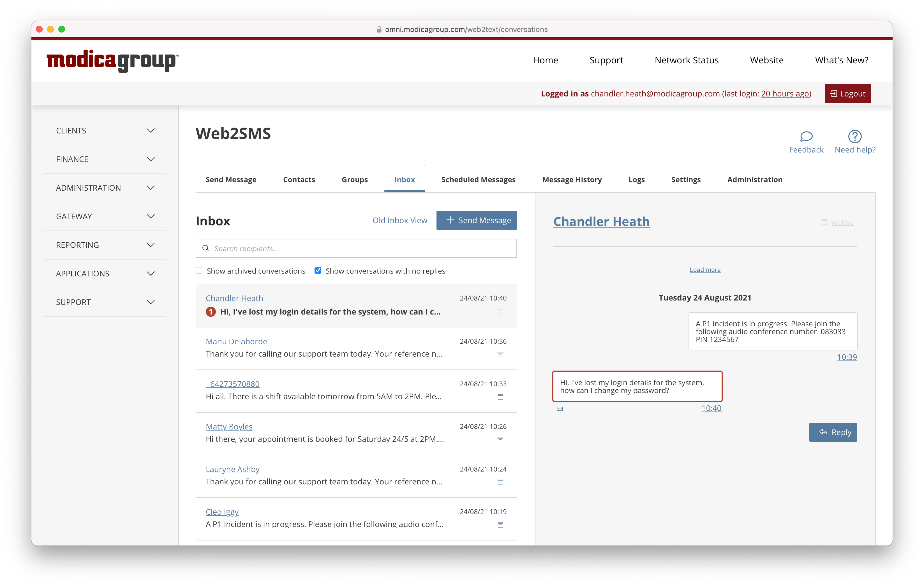Viewport: 924px width, 587px height.
Task: Click the email icon below Chandler's message
Action: pos(560,408)
